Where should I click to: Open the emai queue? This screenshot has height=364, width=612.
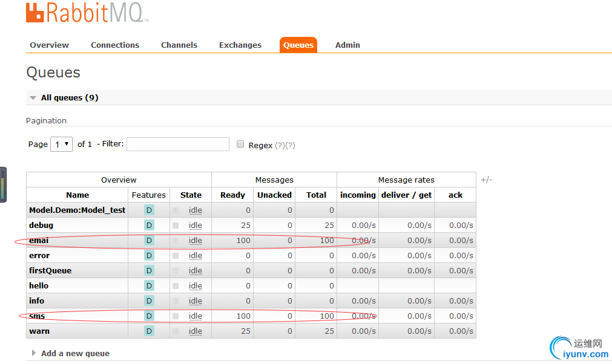click(x=39, y=241)
